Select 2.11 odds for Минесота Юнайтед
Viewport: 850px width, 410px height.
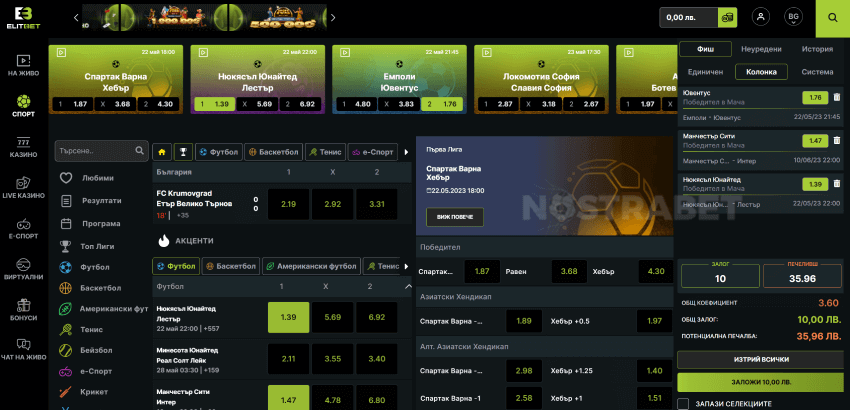click(x=288, y=358)
